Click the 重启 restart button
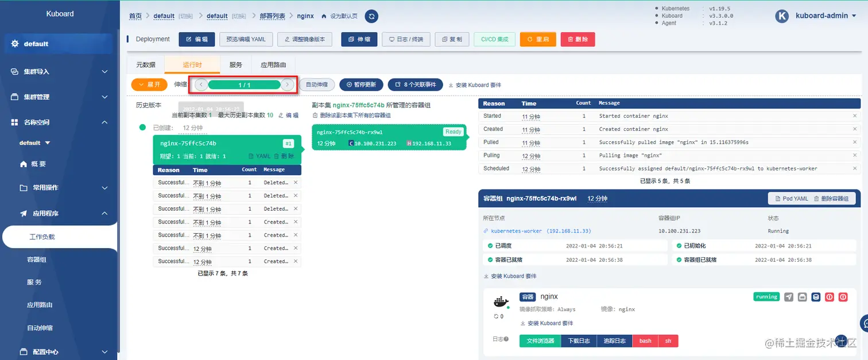The width and height of the screenshot is (868, 360). click(537, 39)
